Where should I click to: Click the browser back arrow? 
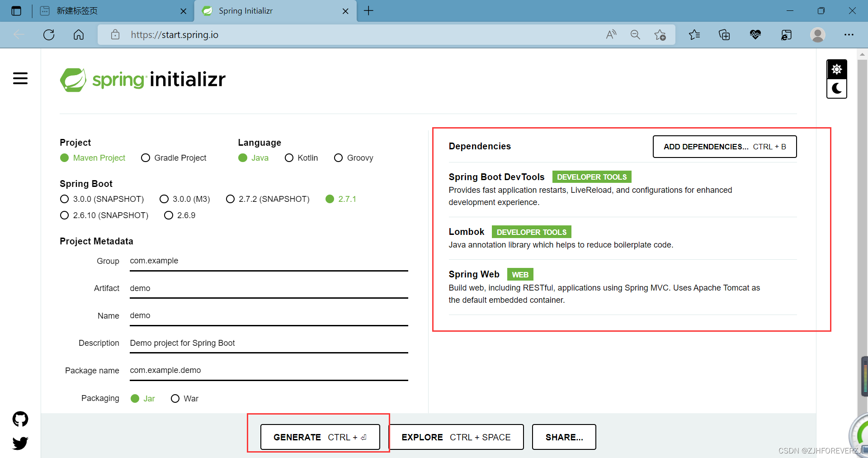tap(19, 35)
